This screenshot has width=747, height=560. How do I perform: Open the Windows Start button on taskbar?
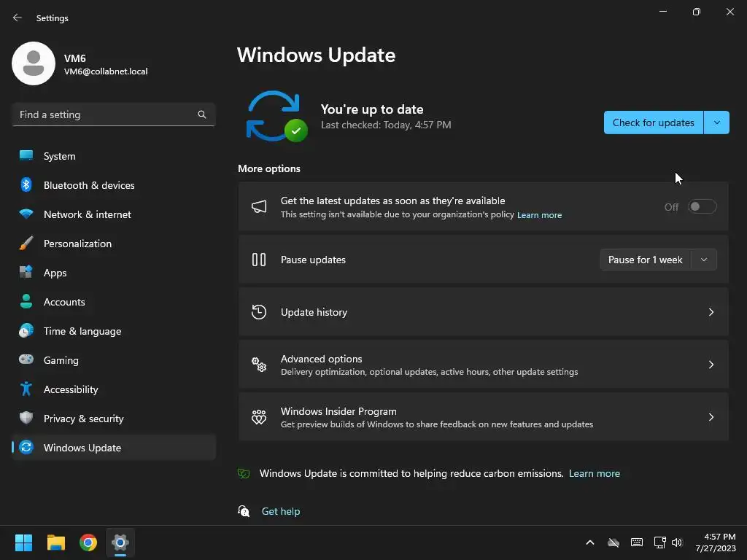(x=23, y=542)
